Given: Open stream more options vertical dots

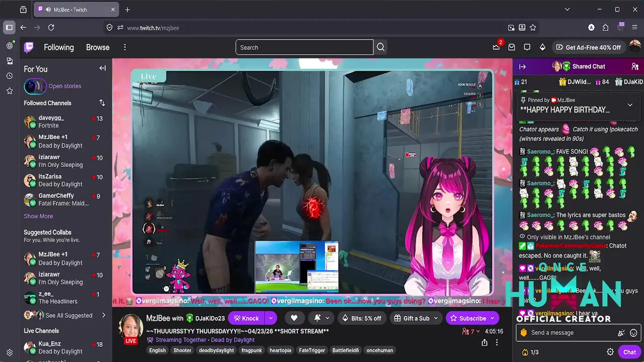Looking at the screenshot, I should [x=497, y=342].
